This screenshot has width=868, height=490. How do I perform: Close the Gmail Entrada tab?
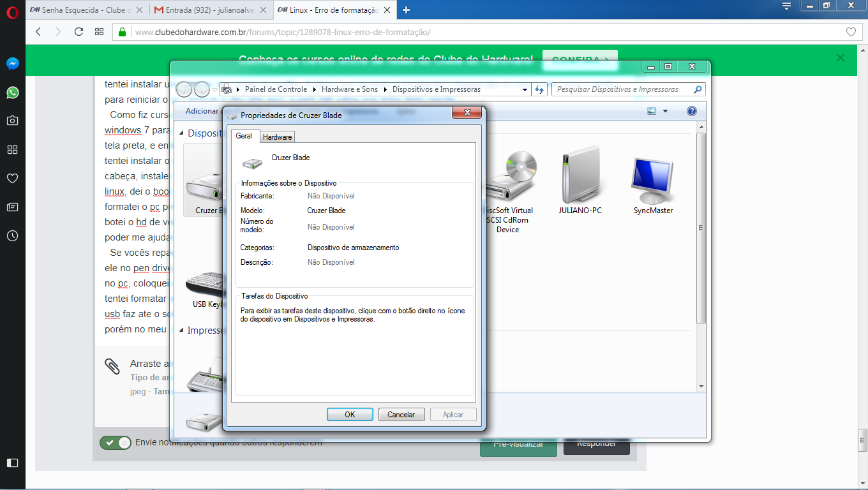262,10
